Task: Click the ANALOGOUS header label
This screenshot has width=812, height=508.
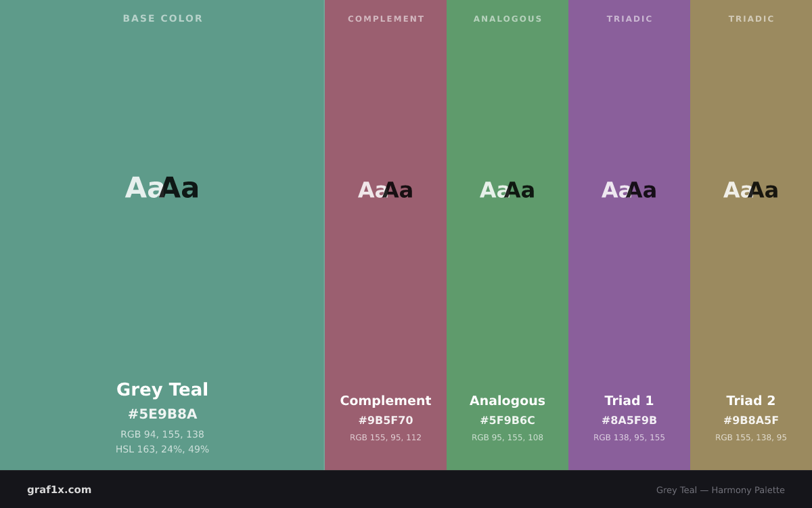Action: [x=507, y=19]
